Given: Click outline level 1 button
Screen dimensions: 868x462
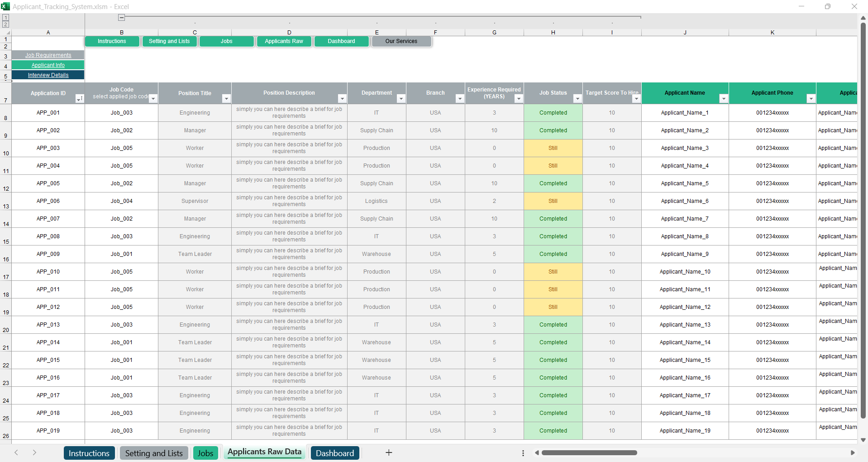Looking at the screenshot, I should coord(5,18).
